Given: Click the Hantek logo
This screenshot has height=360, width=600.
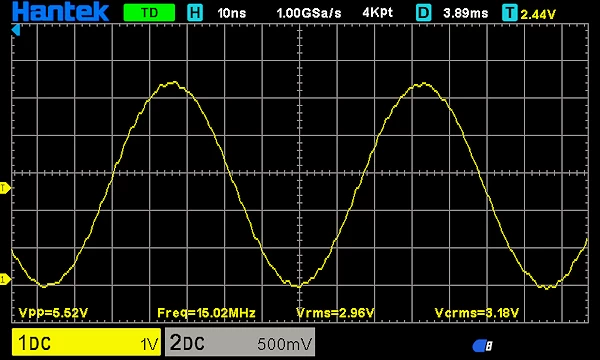Looking at the screenshot, I should (60, 11).
